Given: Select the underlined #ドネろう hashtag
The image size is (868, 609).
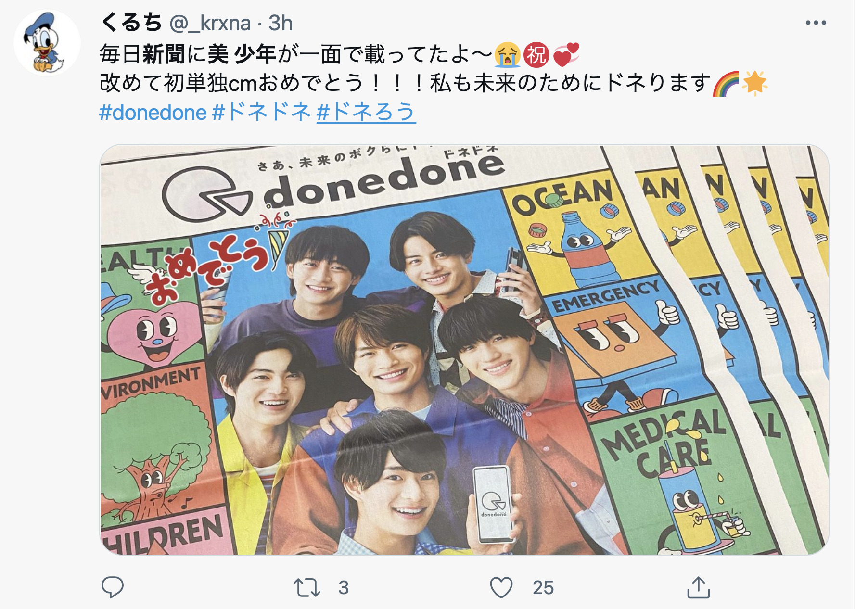Looking at the screenshot, I should click(x=366, y=113).
